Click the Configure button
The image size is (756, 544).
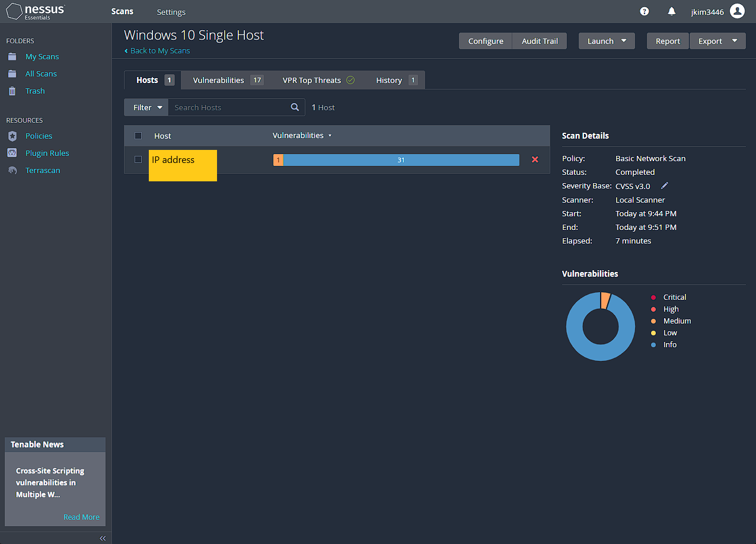(484, 41)
